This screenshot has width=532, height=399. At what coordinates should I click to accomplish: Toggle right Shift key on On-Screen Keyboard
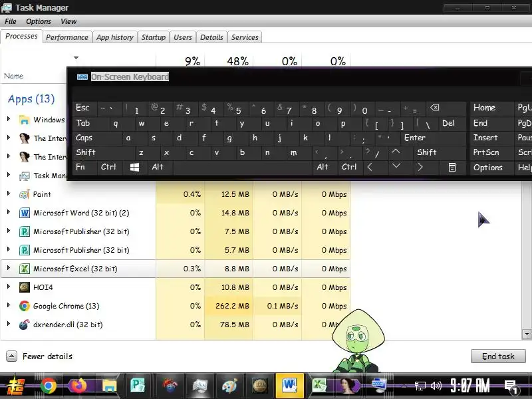point(440,152)
